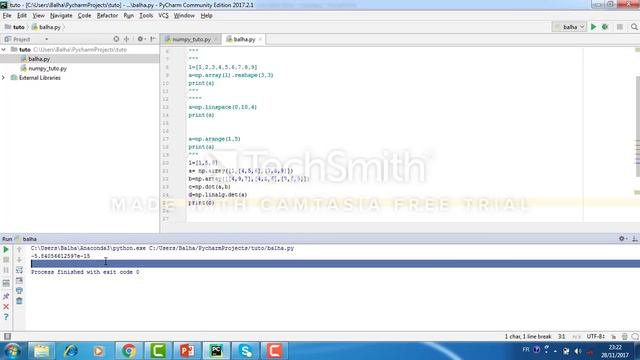
Task: Select balha.py in the project tree
Action: pyautogui.click(x=39, y=59)
